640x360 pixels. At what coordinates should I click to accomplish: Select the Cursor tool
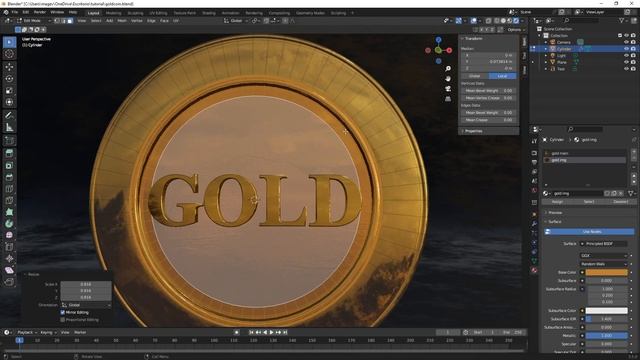click(9, 54)
